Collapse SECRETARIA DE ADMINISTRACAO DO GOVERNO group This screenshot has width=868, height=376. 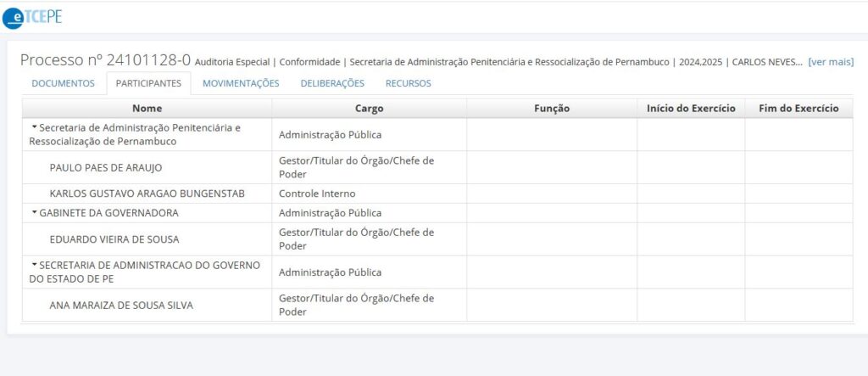[34, 265]
